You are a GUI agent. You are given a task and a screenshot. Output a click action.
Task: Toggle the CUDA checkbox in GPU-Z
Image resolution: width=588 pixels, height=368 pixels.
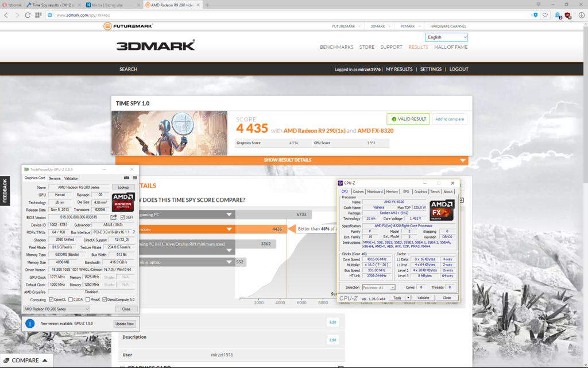[71, 300]
